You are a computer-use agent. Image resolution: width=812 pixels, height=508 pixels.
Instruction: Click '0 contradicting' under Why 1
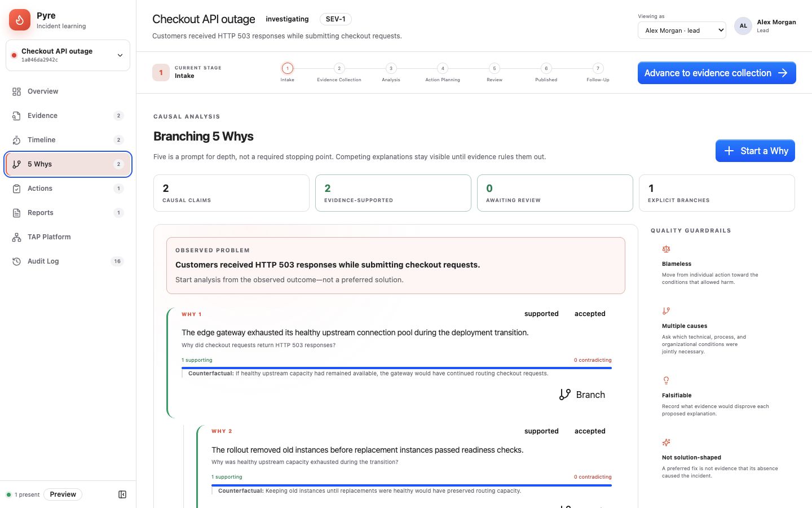[593, 360]
